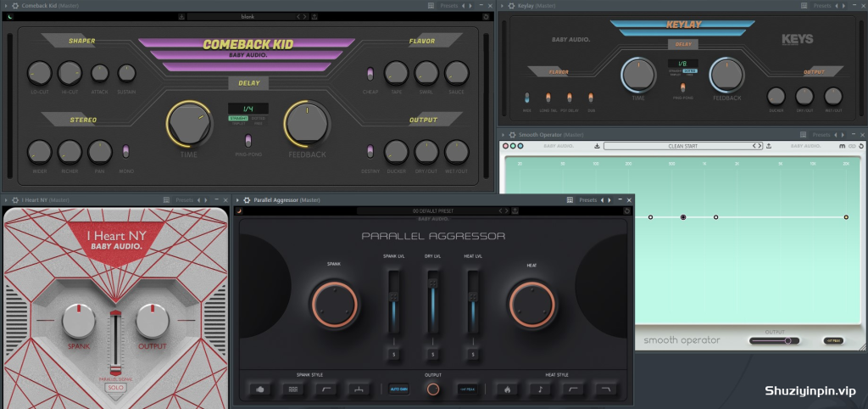Viewport: 868px width, 409px height.
Task: Open the 00 Default Preset dropdown
Action: [x=433, y=210]
